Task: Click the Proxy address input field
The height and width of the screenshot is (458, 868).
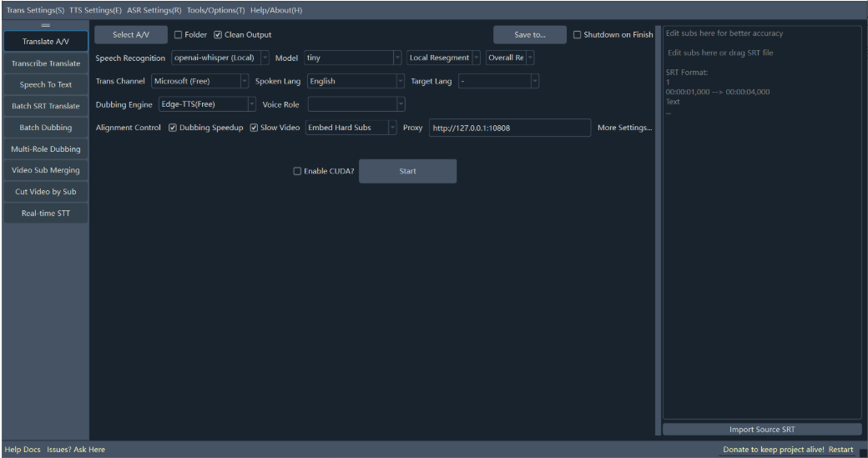Action: tap(509, 128)
